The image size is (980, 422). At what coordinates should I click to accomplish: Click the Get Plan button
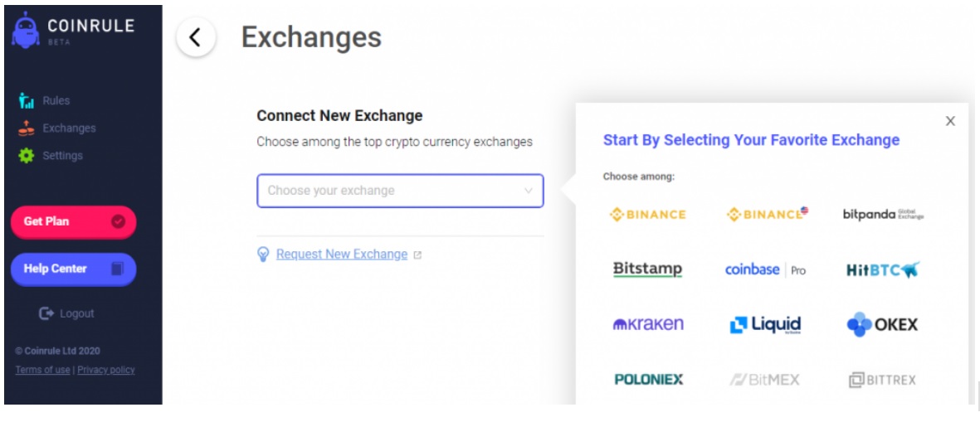click(73, 222)
